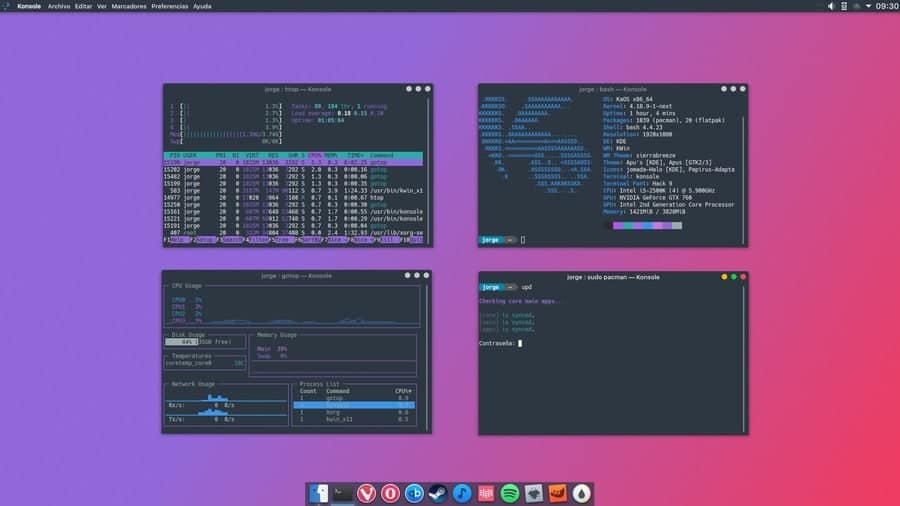
Task: Launch Spotify from the dock
Action: [510, 493]
